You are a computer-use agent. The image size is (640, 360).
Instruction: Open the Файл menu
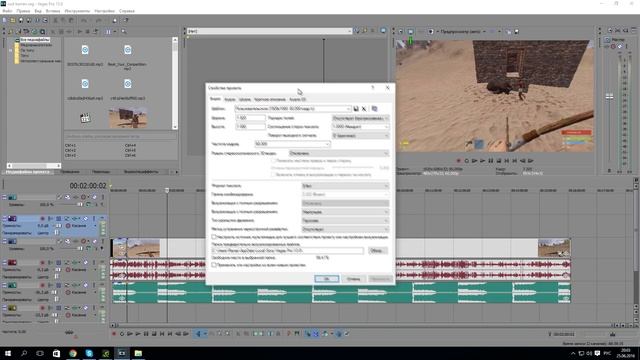pyautogui.click(x=7, y=11)
